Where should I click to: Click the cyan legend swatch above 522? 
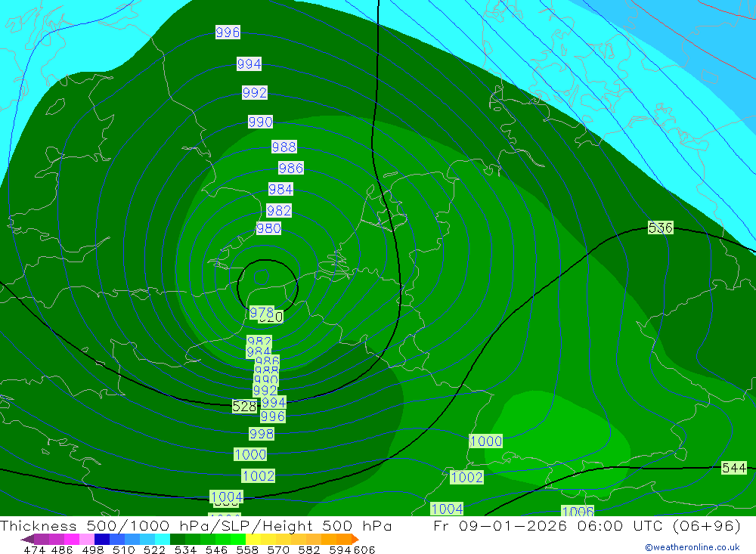coord(163,539)
